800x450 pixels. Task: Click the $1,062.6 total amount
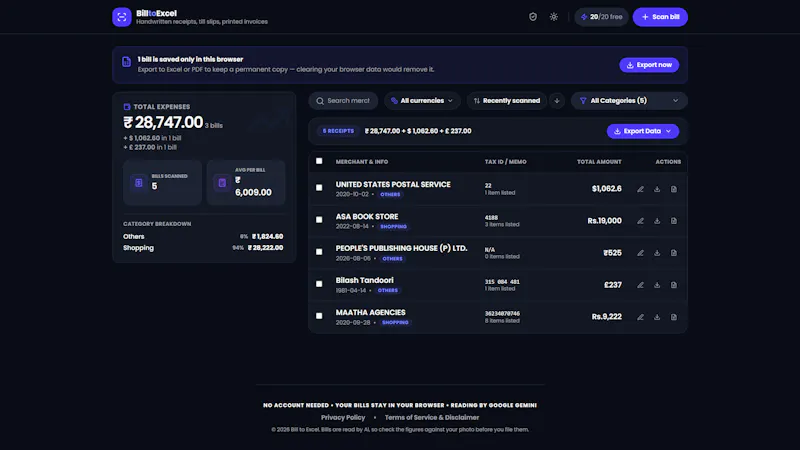607,189
